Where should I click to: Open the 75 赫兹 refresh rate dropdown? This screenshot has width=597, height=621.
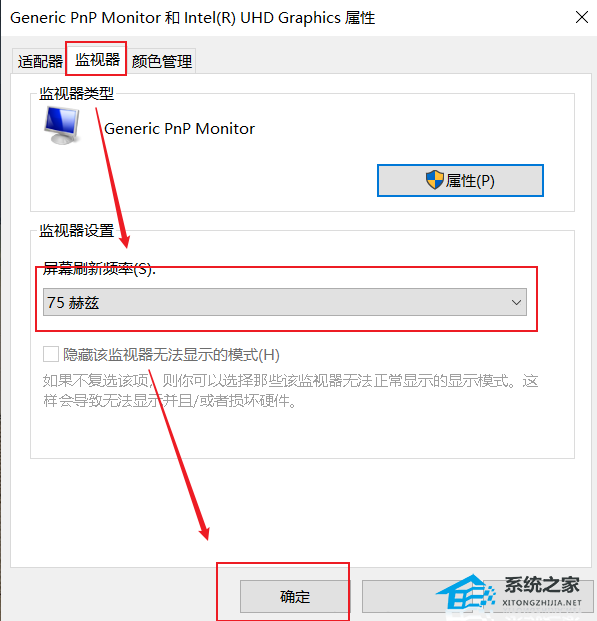point(285,303)
